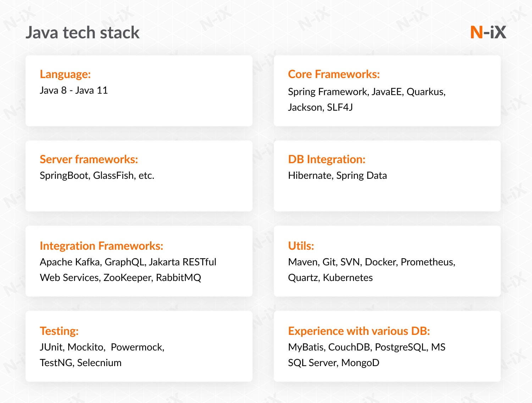532x403 pixels.
Task: Select the "Core Frameworks:" heading
Action: 334,74
